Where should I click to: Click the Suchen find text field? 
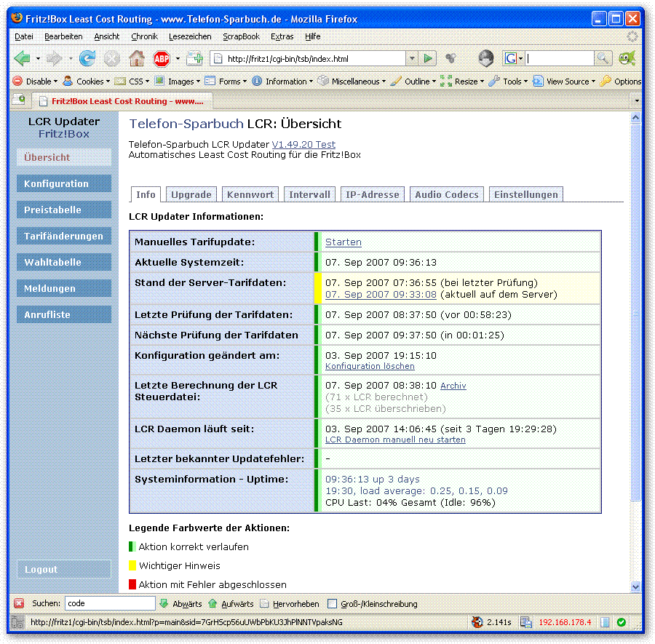coord(110,603)
